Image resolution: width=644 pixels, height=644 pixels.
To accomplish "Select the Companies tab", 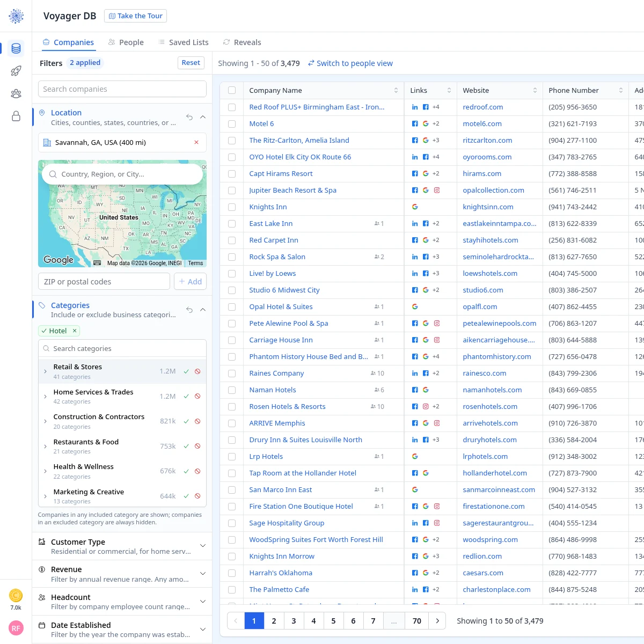I will pyautogui.click(x=69, y=42).
